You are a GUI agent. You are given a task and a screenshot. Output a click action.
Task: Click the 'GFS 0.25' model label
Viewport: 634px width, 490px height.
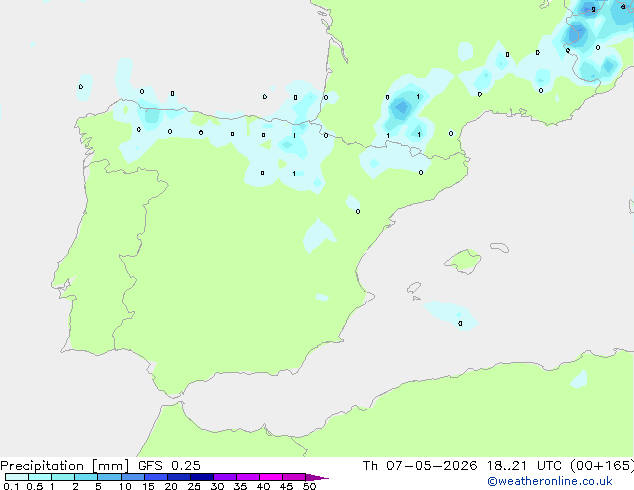point(169,466)
